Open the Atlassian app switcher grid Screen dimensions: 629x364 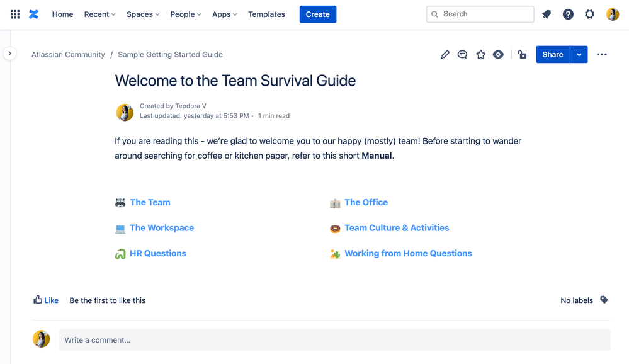click(x=14, y=14)
